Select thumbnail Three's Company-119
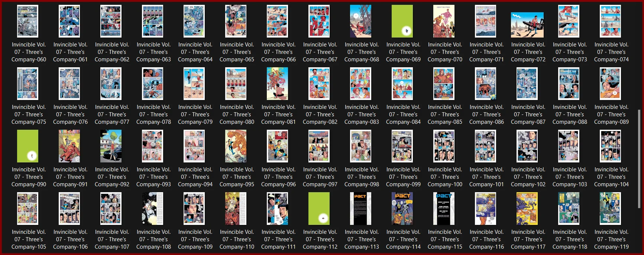 coord(610,209)
